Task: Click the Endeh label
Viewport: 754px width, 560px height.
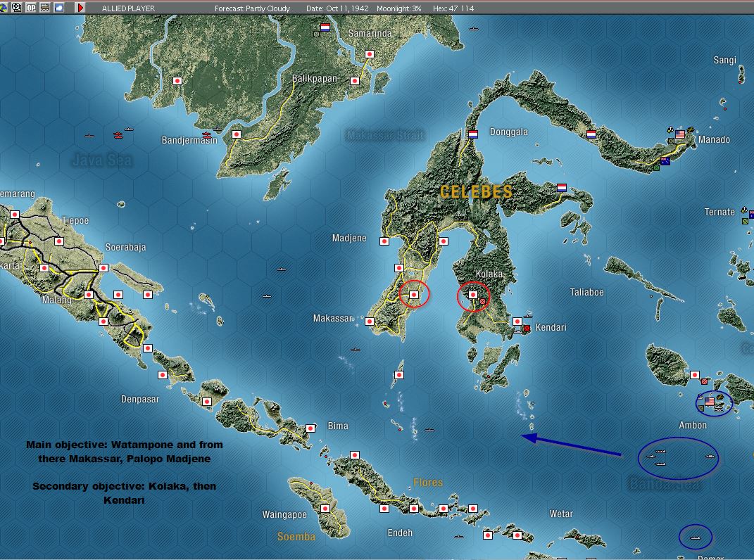Action: pos(400,533)
